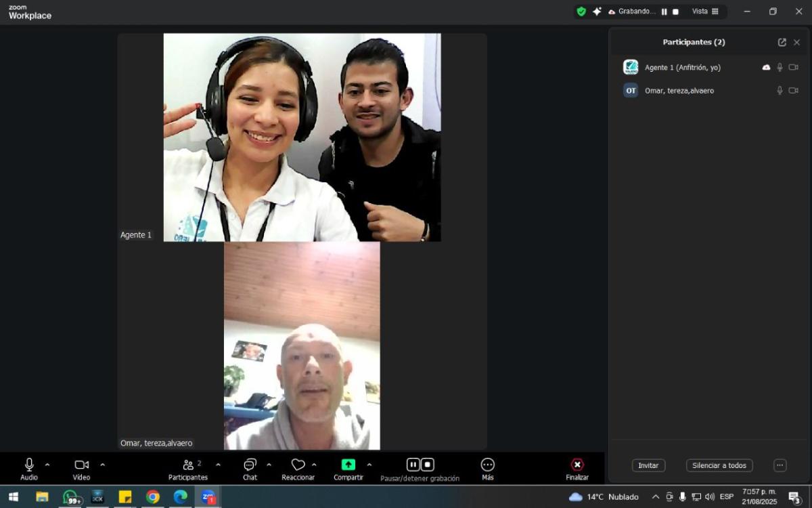
Task: Click the Invitar button
Action: pos(648,466)
